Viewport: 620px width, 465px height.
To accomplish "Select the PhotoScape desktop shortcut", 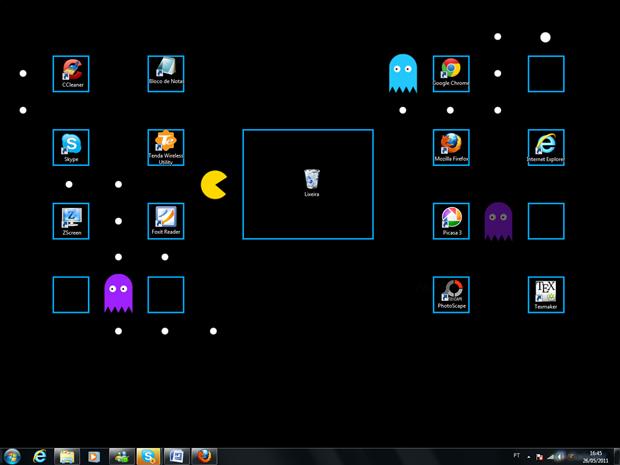I will tap(451, 295).
